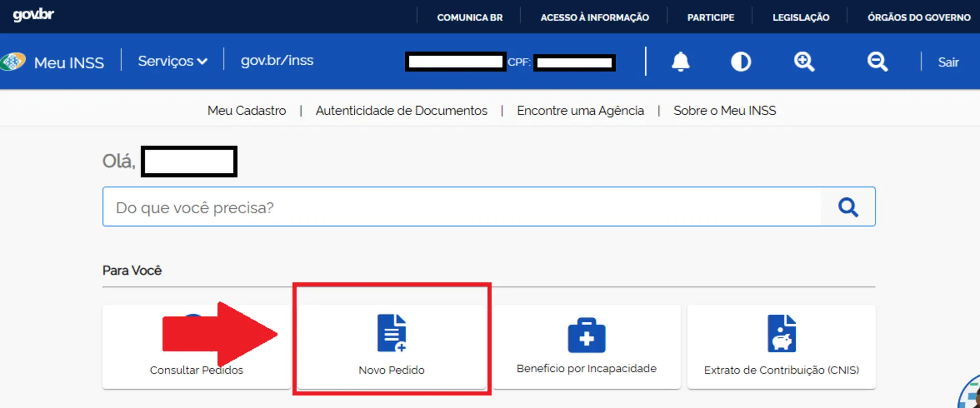The image size is (980, 408).
Task: Click the Meu INSS title text
Action: [69, 63]
